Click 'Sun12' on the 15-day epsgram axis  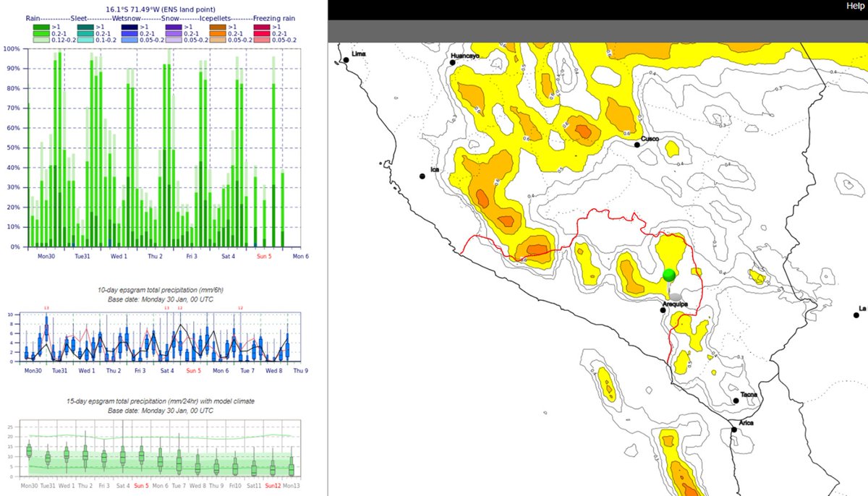273,485
